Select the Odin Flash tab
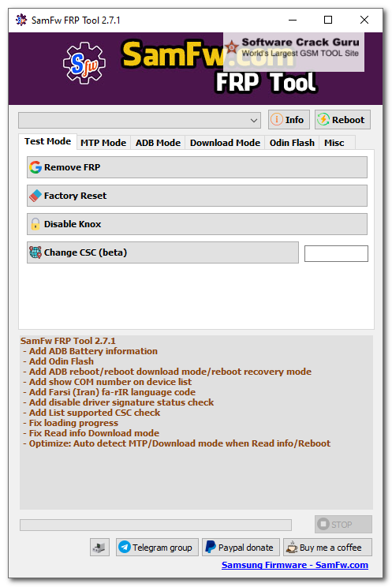 click(292, 143)
